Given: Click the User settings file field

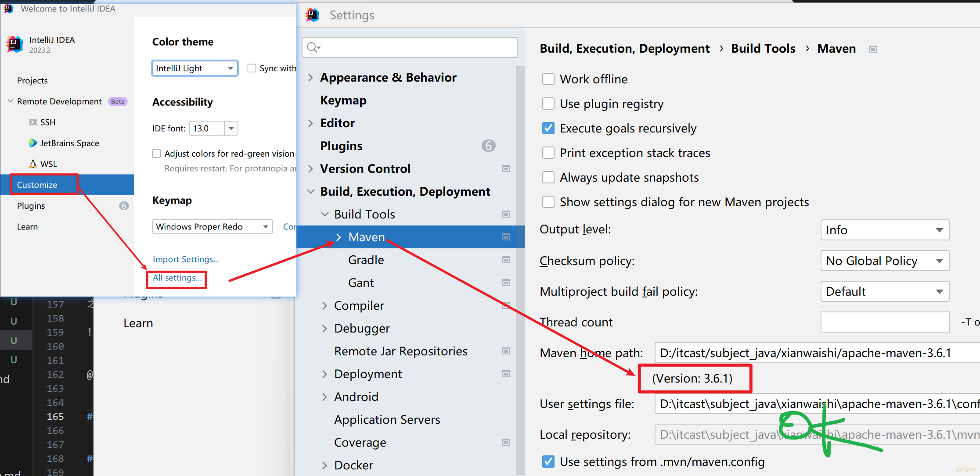Looking at the screenshot, I should pos(817,404).
